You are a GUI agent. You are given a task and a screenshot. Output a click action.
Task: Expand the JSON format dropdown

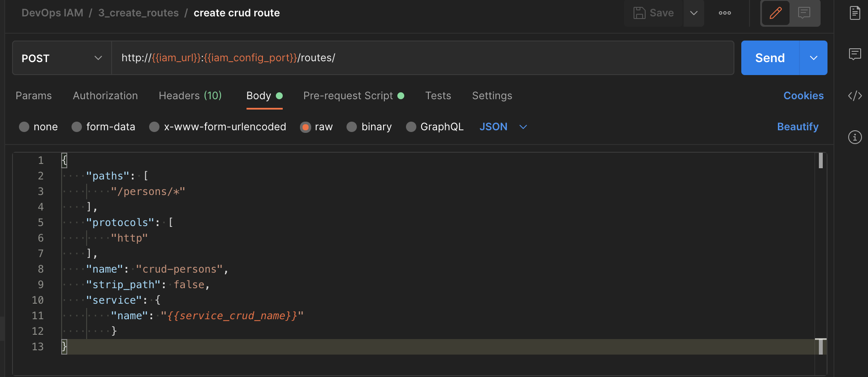(503, 127)
